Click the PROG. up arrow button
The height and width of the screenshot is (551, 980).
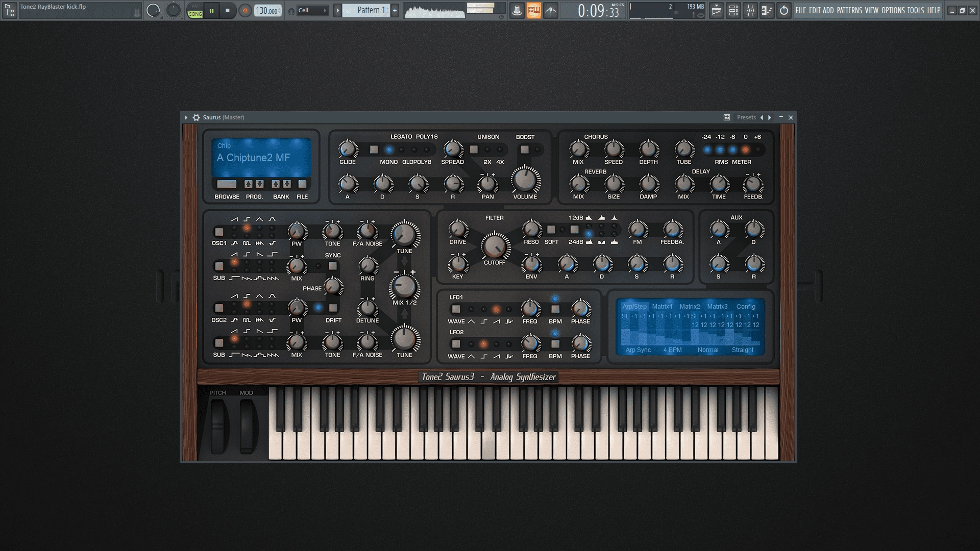coord(249,184)
